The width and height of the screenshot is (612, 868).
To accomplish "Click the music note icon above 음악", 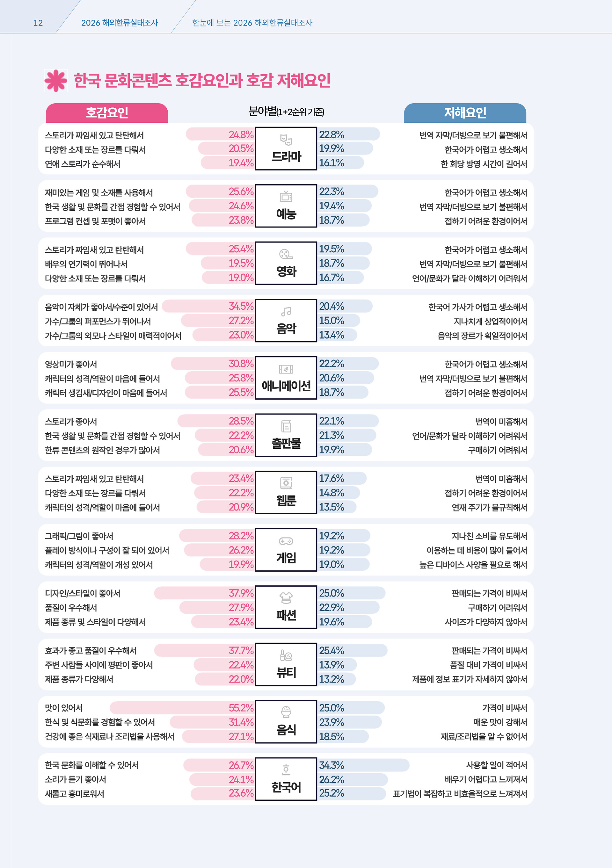I will [286, 312].
